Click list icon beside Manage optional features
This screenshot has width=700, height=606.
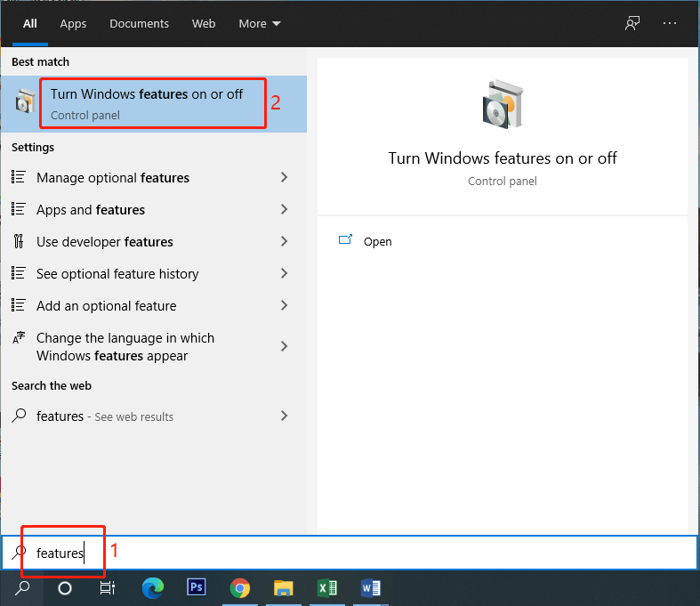19,177
